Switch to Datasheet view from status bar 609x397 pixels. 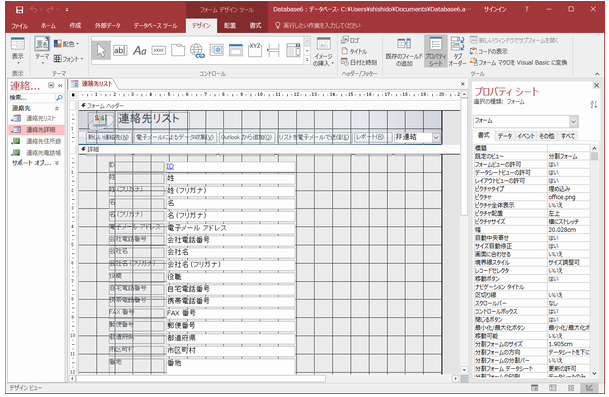pyautogui.click(x=553, y=388)
